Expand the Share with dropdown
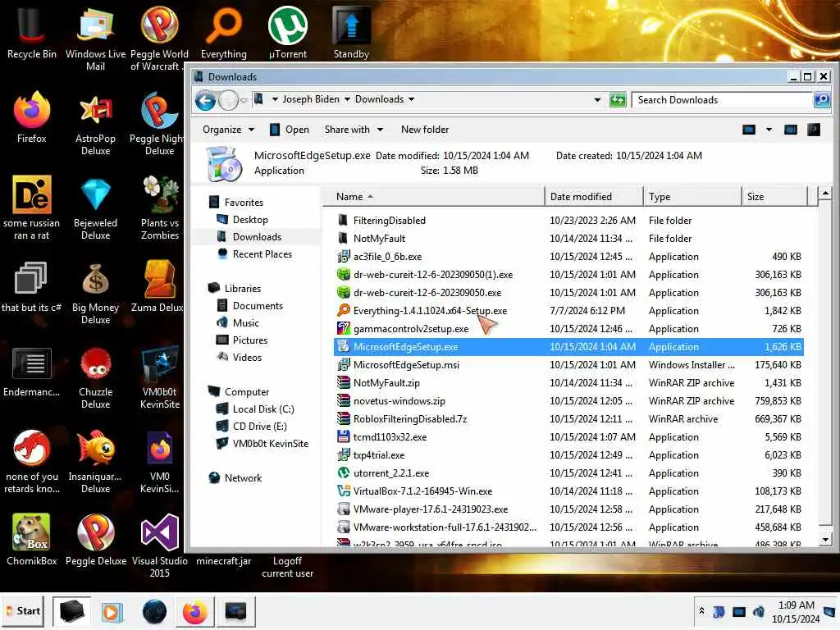This screenshot has height=630, width=840. tap(354, 130)
